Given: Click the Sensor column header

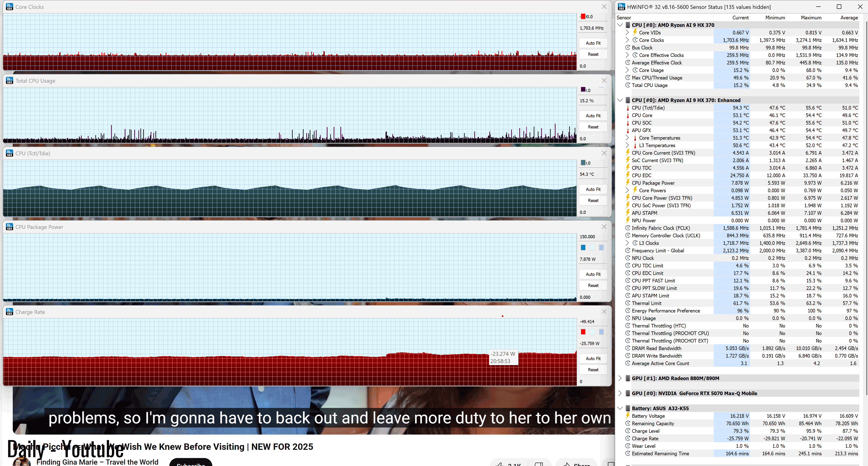Looking at the screenshot, I should (x=665, y=18).
